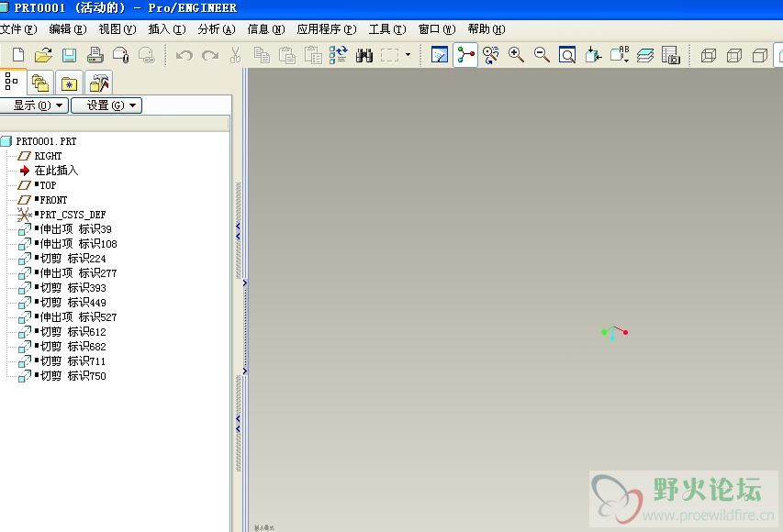Image resolution: width=783 pixels, height=532 pixels.
Task: Open the 信息 (Info) menu
Action: (266, 29)
